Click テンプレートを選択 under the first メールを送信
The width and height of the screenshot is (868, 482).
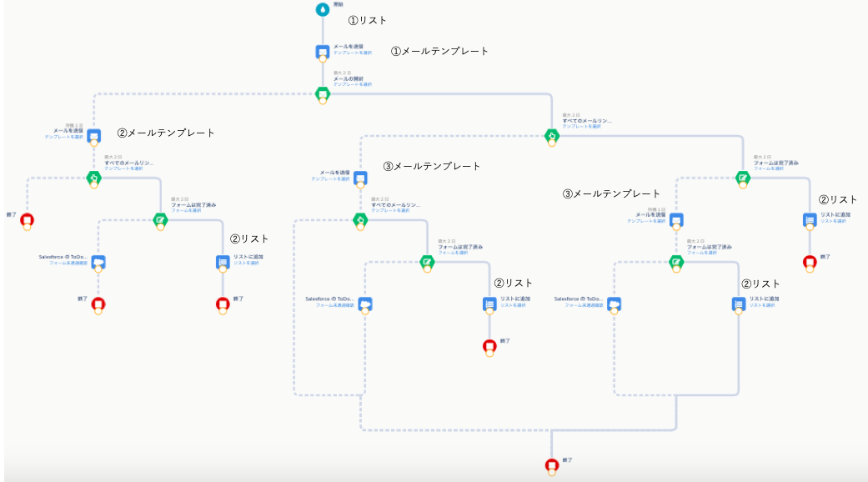coord(352,53)
